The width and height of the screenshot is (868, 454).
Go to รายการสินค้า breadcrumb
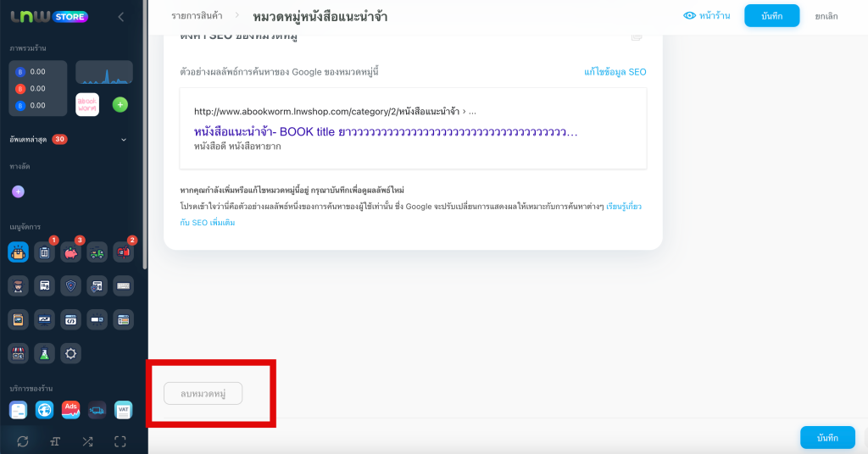[x=199, y=16]
